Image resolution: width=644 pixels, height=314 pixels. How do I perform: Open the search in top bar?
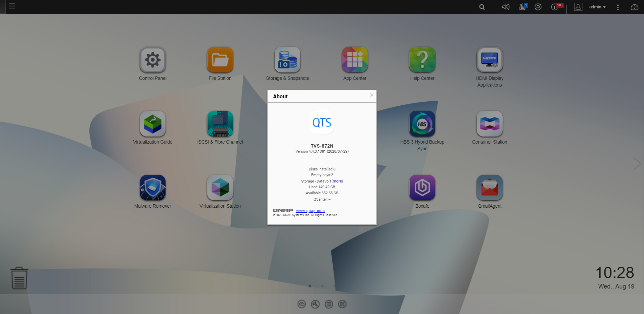[x=482, y=7]
